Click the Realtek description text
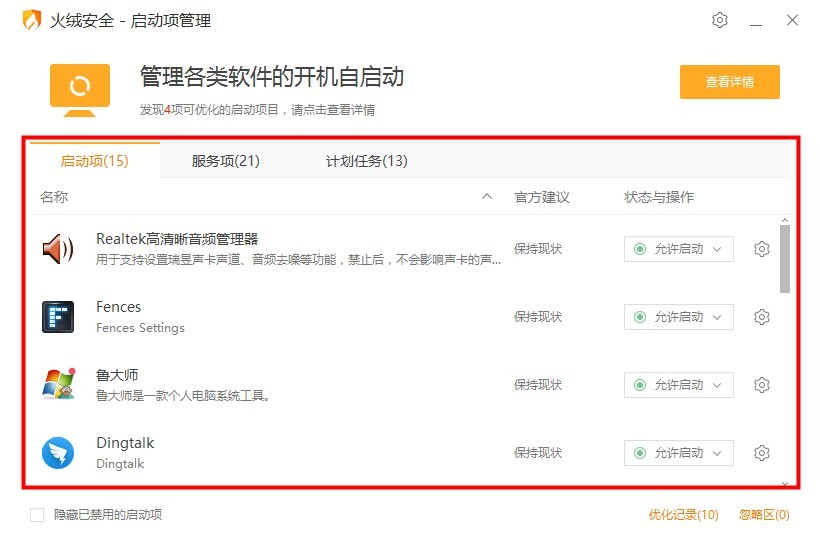The width and height of the screenshot is (820, 540). [299, 260]
